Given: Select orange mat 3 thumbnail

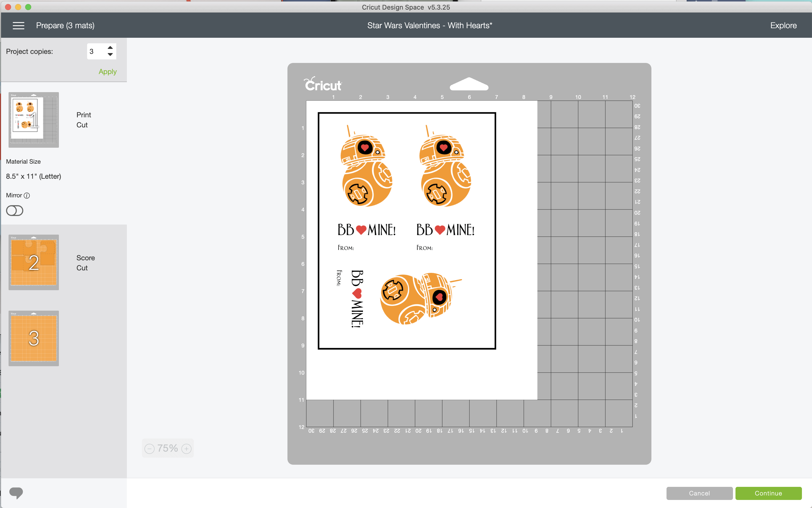Looking at the screenshot, I should tap(33, 338).
